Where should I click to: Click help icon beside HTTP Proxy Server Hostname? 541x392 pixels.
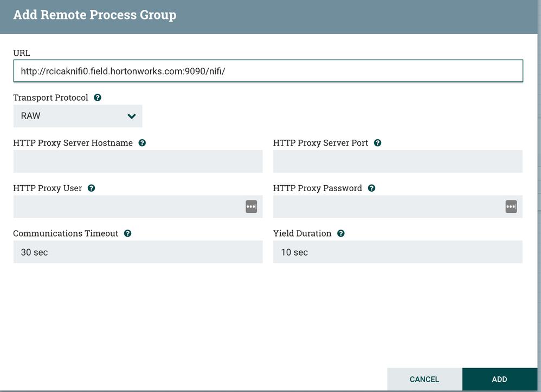tap(142, 143)
